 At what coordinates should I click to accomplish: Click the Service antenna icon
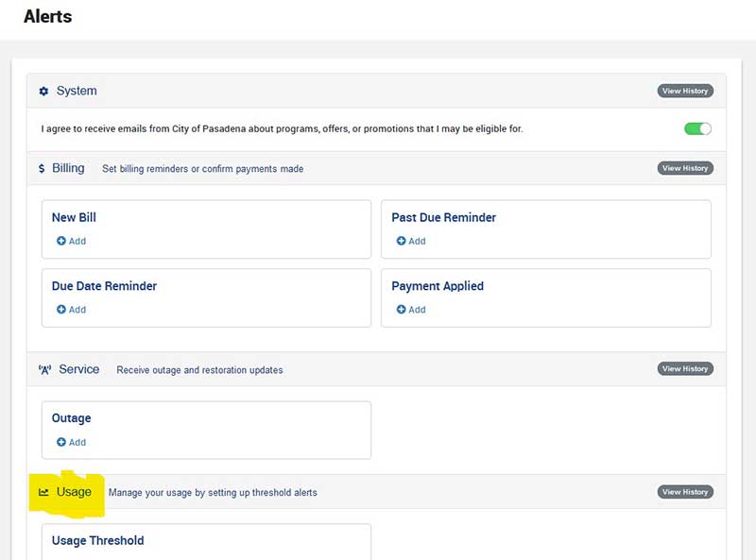43,370
